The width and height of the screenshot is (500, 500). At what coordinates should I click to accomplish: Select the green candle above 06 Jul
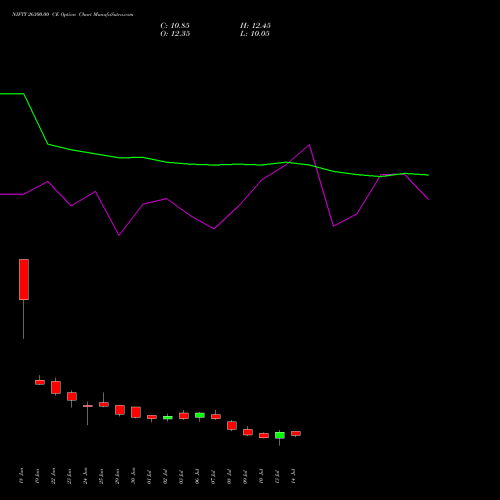200,415
